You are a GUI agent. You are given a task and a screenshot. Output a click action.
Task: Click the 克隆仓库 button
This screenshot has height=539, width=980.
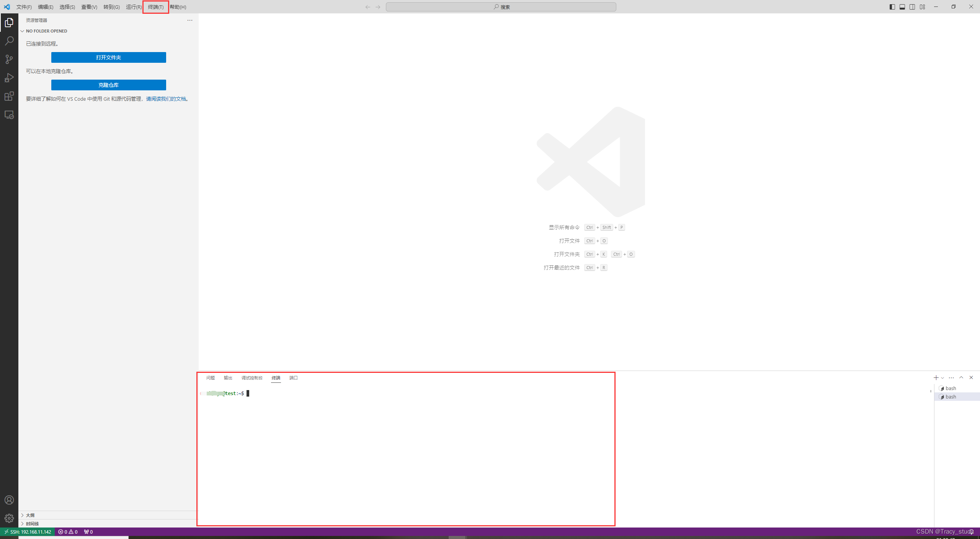[x=109, y=85]
